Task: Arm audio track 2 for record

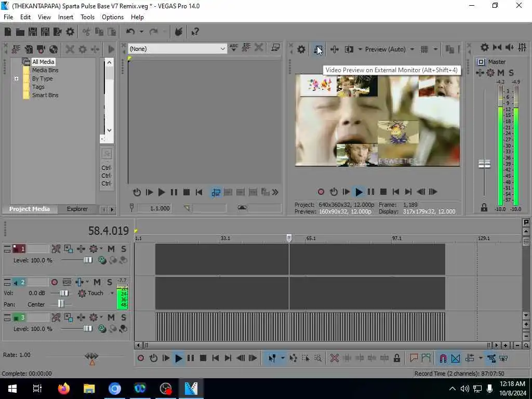Action: [x=54, y=282]
